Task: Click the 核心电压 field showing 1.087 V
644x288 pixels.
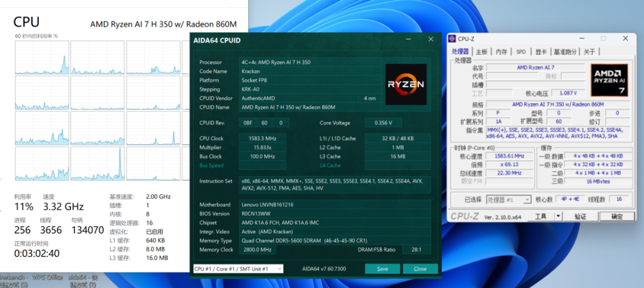Action: pyautogui.click(x=568, y=93)
